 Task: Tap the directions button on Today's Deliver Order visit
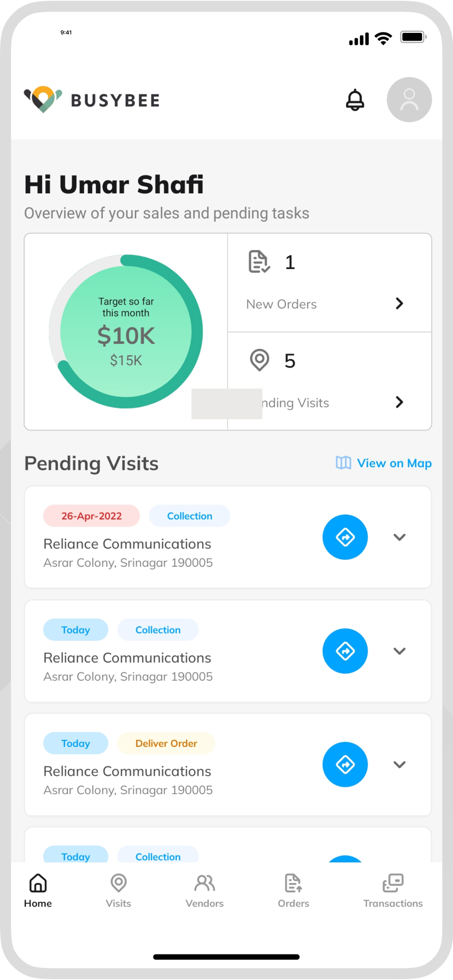pyautogui.click(x=345, y=764)
